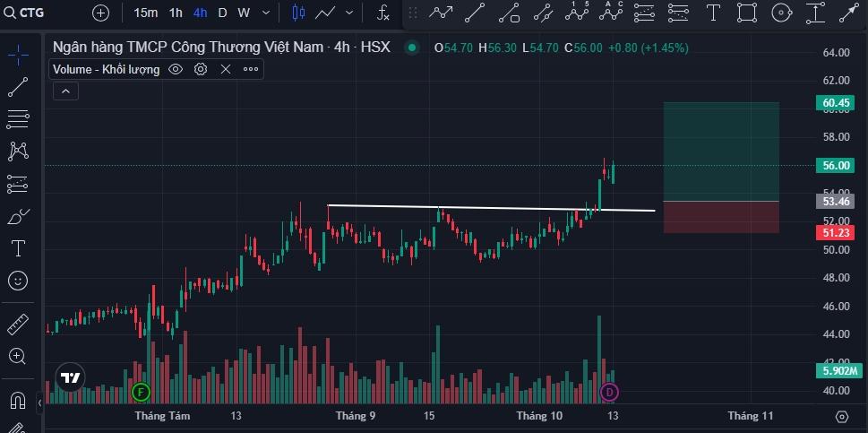Image resolution: width=868 pixels, height=433 pixels.
Task: Open Volume indicator settings gear
Action: pyautogui.click(x=201, y=69)
